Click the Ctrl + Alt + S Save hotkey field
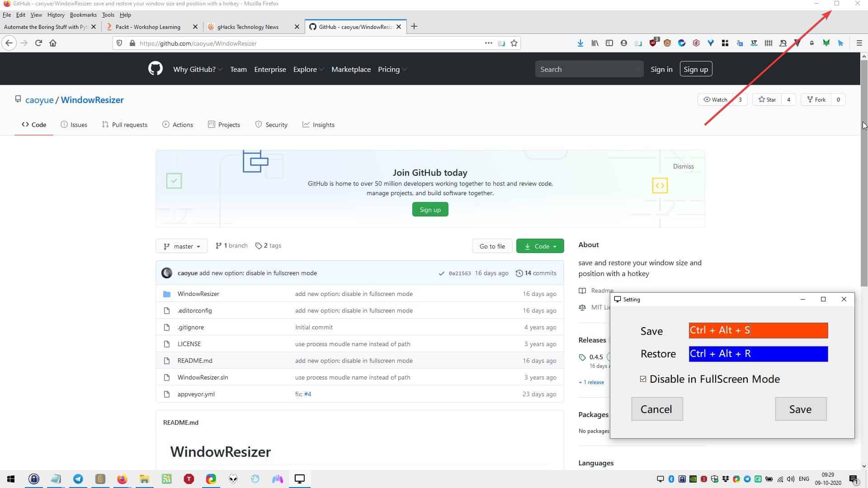Screen dimensions: 868x488 (758, 330)
